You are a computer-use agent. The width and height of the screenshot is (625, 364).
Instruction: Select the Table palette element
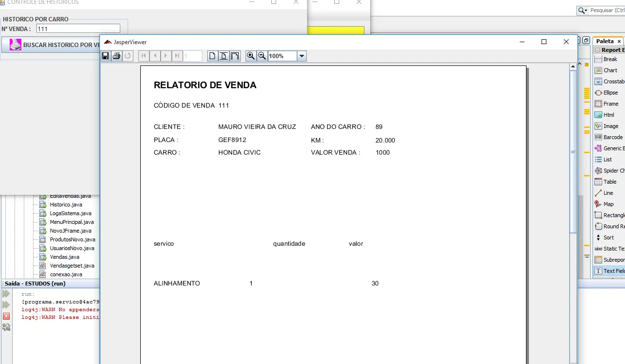[610, 182]
